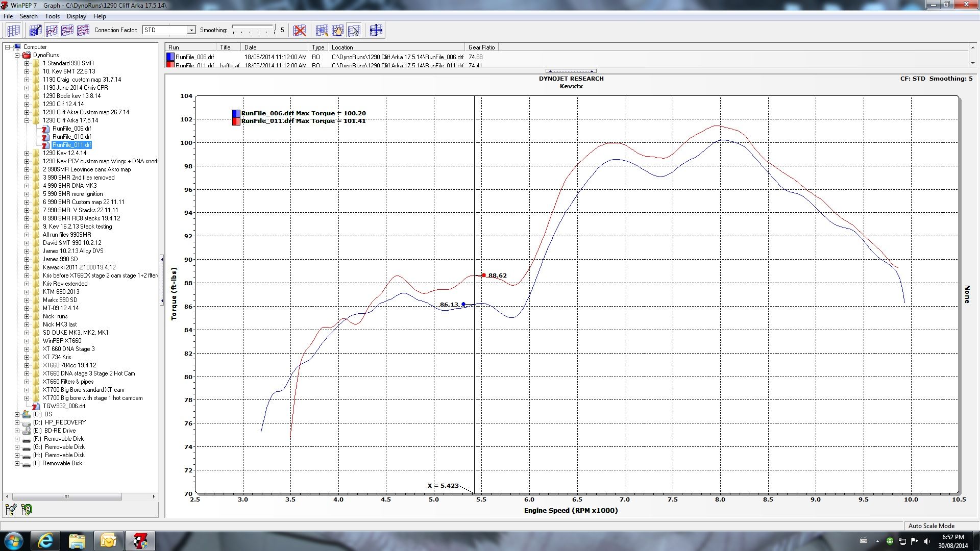Click the left panel splitter handle

(162, 280)
